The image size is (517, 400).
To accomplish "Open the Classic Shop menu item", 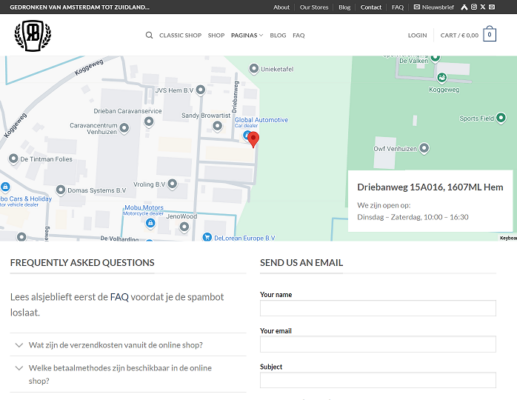I will pos(180,35).
